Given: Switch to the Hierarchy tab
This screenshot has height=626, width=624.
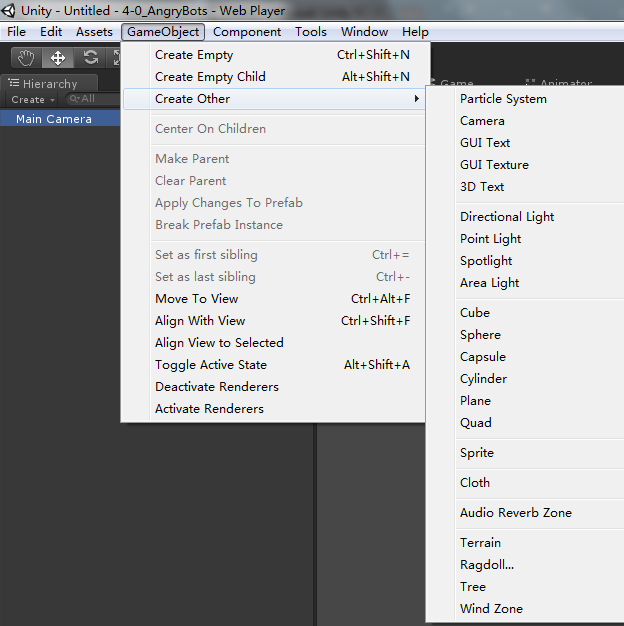Looking at the screenshot, I should (x=49, y=83).
